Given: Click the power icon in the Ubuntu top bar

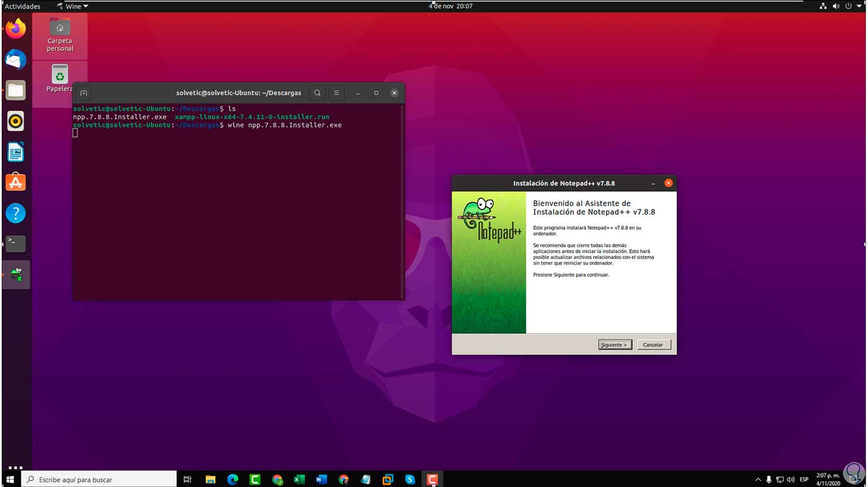Looking at the screenshot, I should click(848, 6).
